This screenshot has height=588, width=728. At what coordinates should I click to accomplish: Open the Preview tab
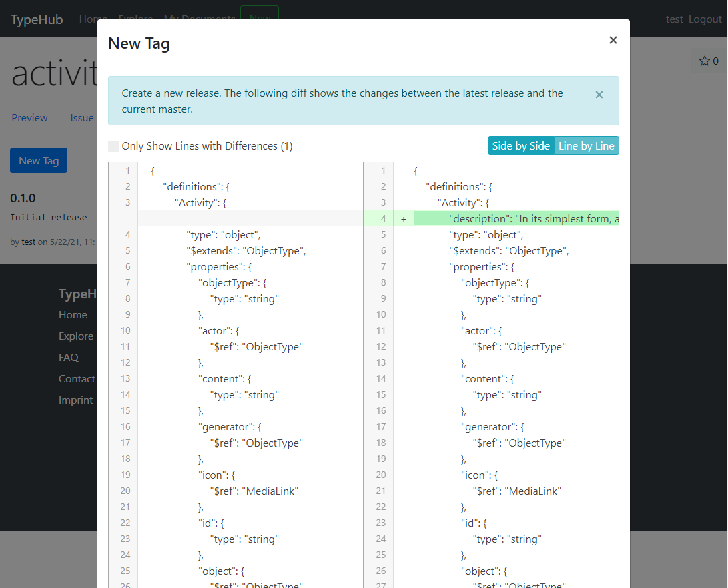29,118
